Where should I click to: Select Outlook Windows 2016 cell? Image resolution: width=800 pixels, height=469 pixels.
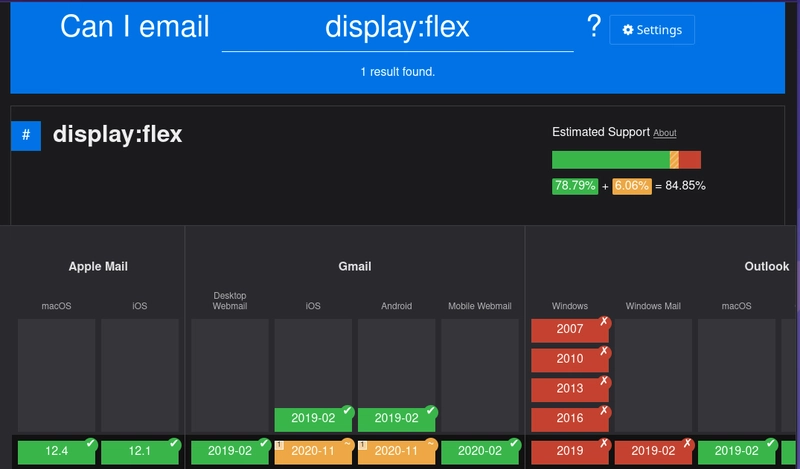point(570,419)
